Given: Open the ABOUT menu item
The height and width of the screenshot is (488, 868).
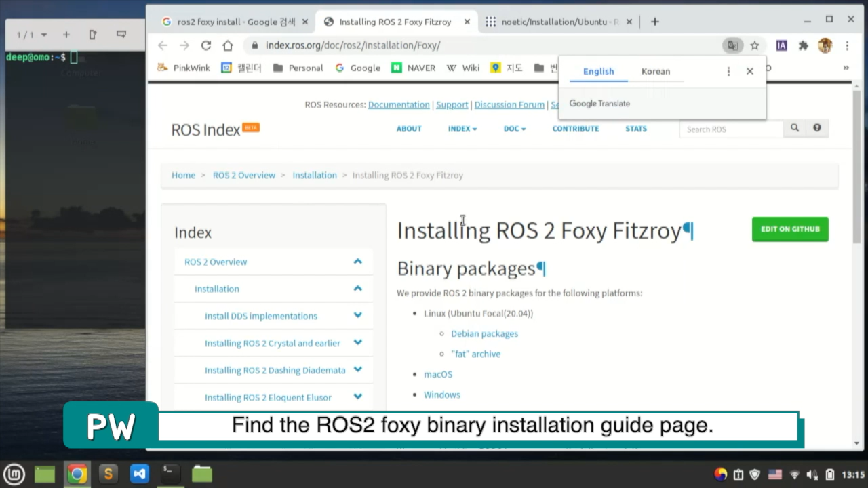Looking at the screenshot, I should click(409, 129).
